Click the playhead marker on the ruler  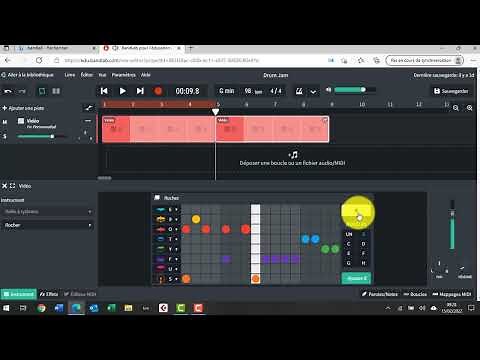pos(216,112)
